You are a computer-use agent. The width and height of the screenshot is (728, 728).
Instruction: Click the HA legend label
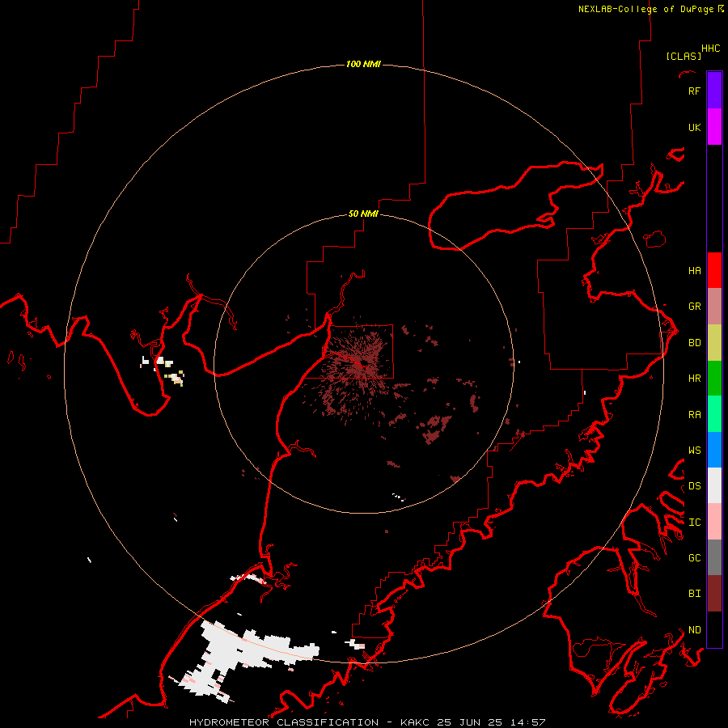click(694, 270)
